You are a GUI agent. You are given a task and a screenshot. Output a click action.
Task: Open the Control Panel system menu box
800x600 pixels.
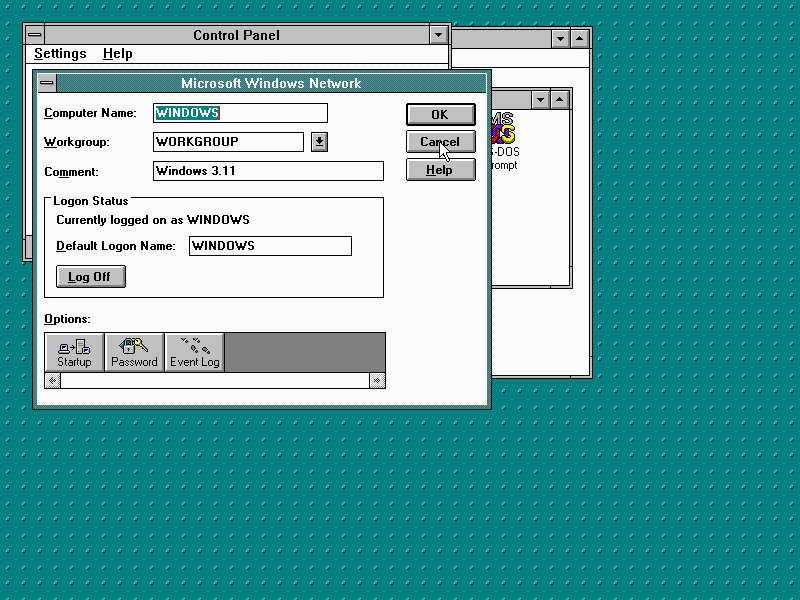[x=35, y=35]
